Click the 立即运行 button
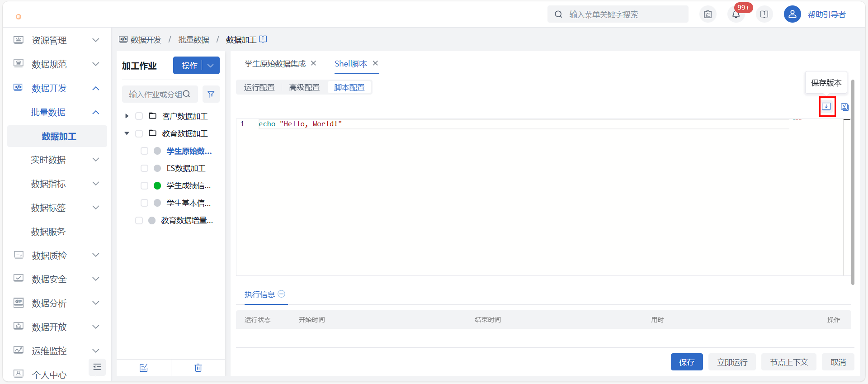 click(732, 362)
